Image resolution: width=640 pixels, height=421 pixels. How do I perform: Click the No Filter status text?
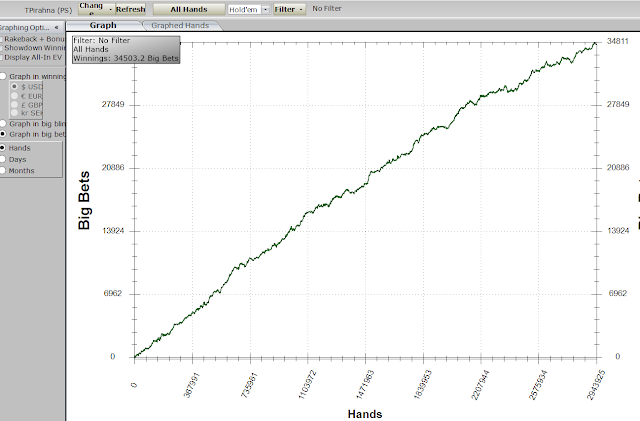(x=327, y=9)
